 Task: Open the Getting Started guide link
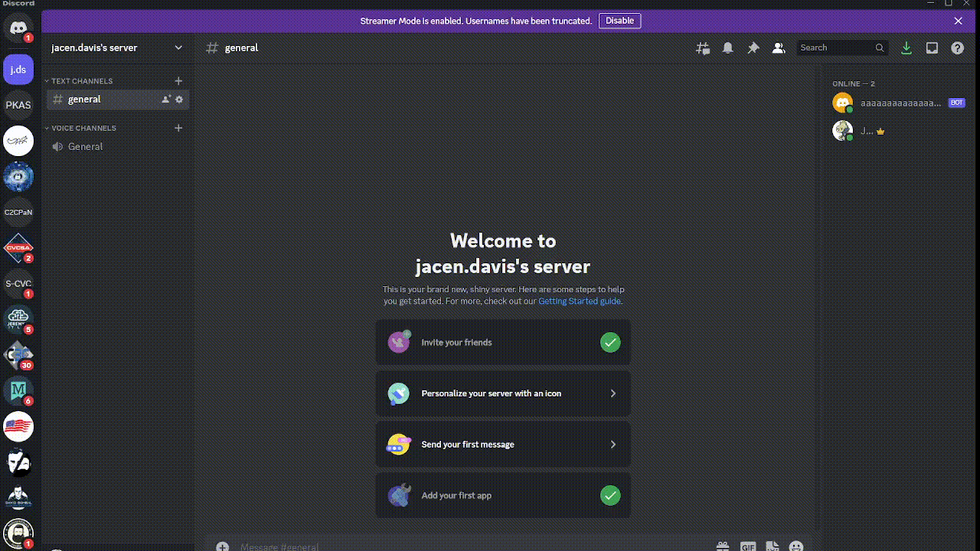point(580,302)
